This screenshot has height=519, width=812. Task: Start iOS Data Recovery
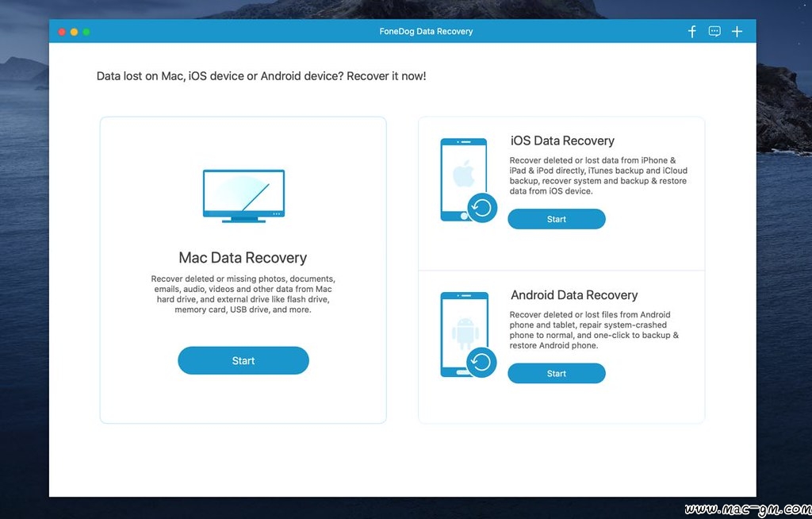point(556,219)
